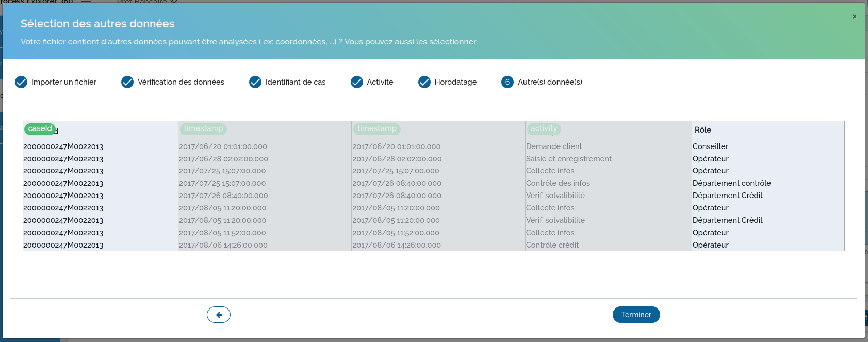Click the Terminer button
Image resolution: width=868 pixels, height=342 pixels.
(x=636, y=315)
